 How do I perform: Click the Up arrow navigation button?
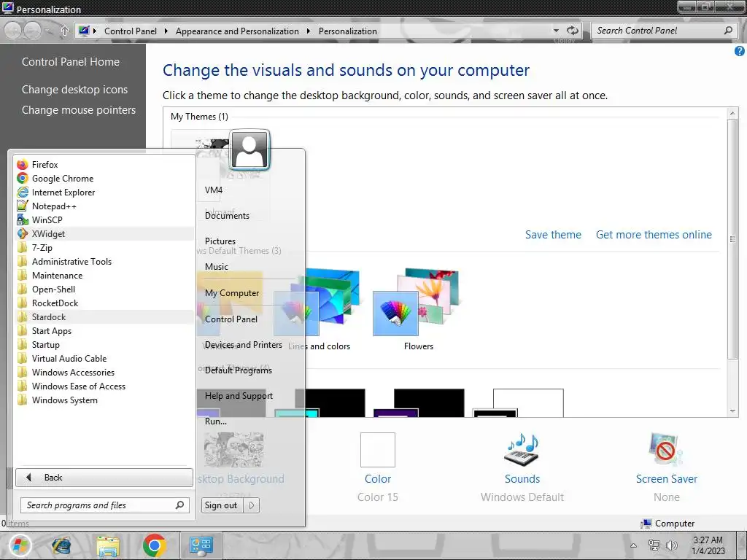tap(65, 31)
